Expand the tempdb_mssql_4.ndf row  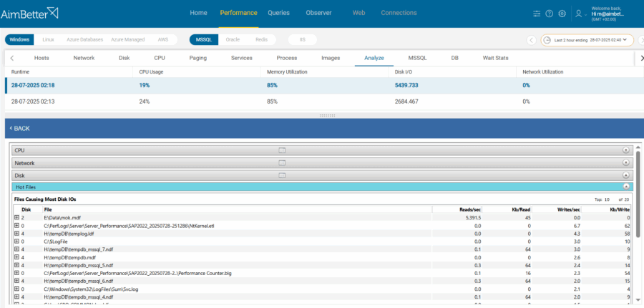pos(17,297)
